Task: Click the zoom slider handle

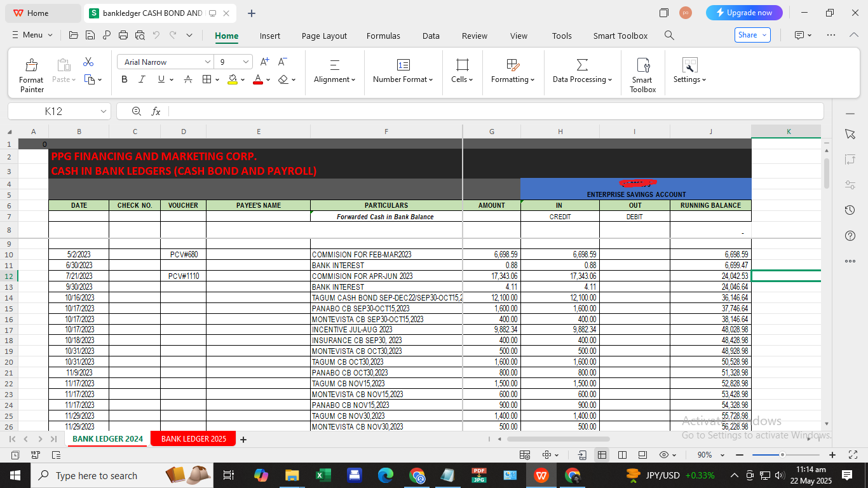Action: coord(782,455)
